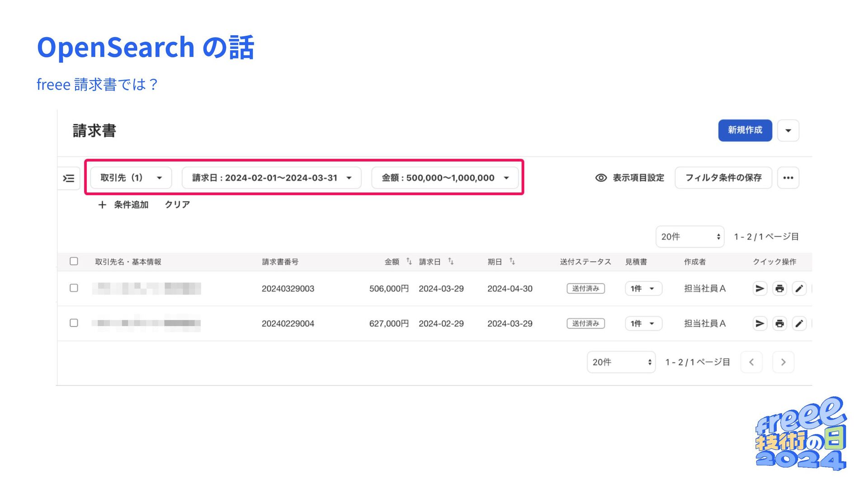Click 送付済み badge for invoice 20240229004
Image resolution: width=868 pixels, height=488 pixels.
(585, 324)
